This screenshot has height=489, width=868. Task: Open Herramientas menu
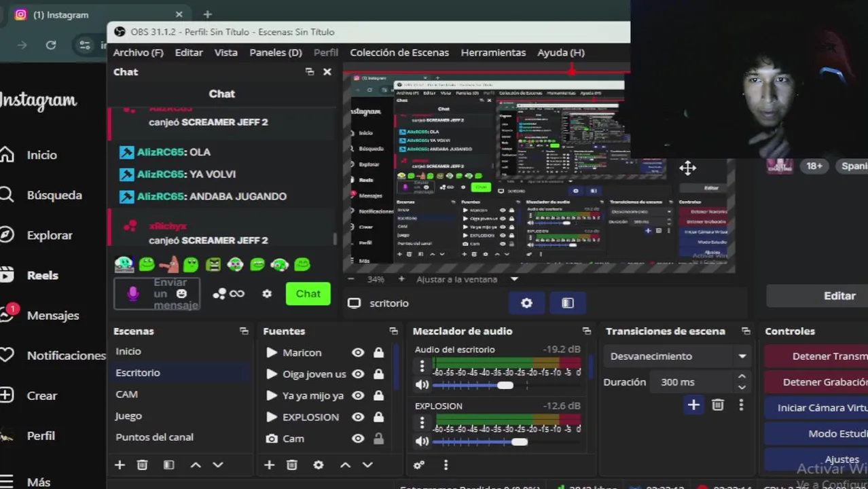click(493, 52)
